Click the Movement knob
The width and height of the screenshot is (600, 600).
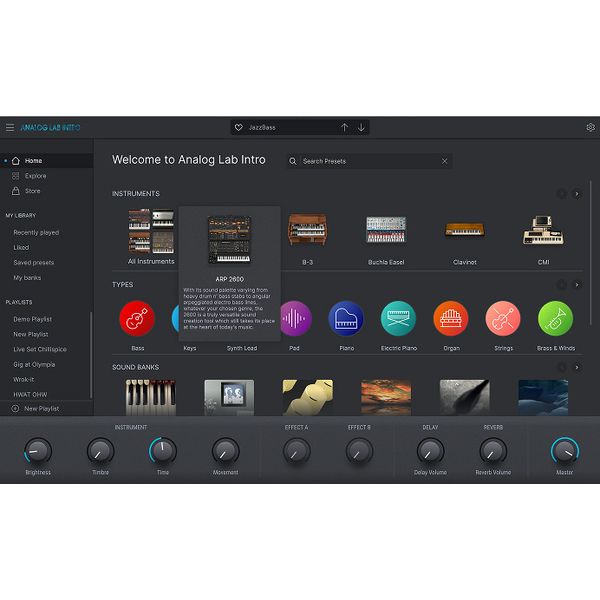(225, 451)
